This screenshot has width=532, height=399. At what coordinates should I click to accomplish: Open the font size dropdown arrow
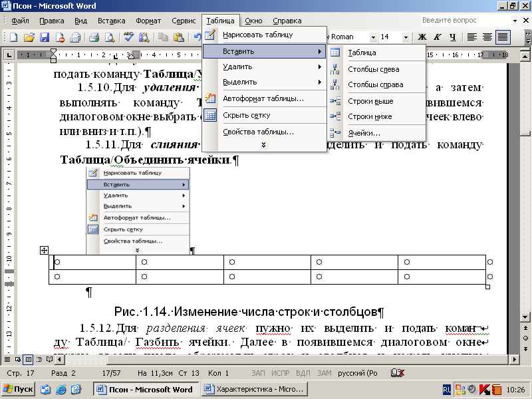(406, 37)
